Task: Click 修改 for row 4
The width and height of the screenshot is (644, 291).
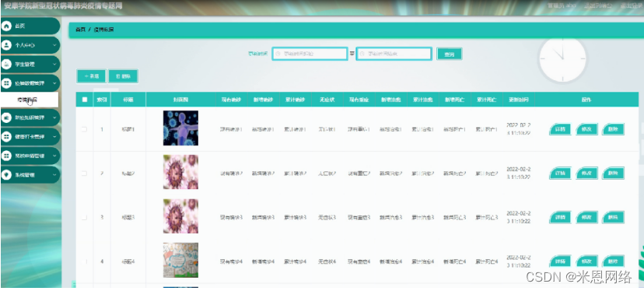Action: [587, 261]
